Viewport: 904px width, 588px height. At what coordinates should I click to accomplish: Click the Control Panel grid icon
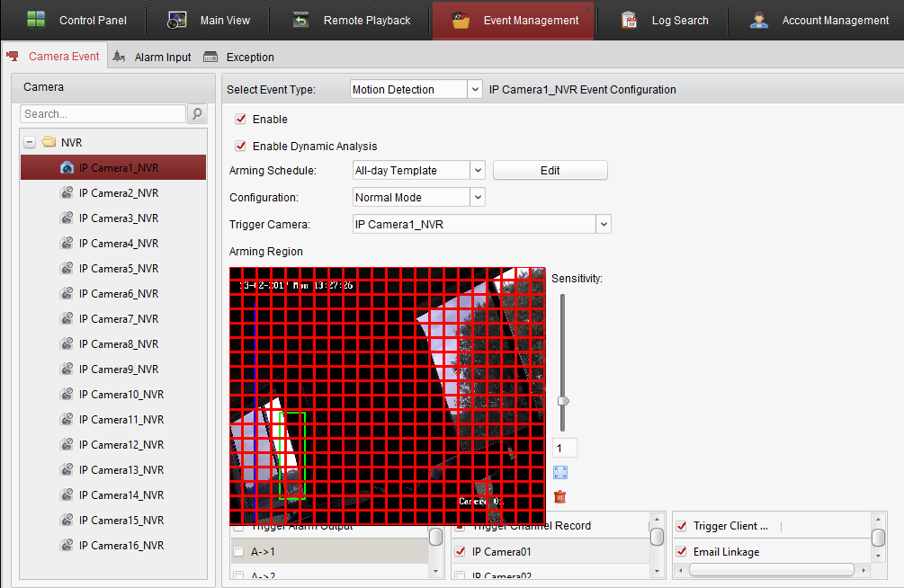pyautogui.click(x=36, y=20)
